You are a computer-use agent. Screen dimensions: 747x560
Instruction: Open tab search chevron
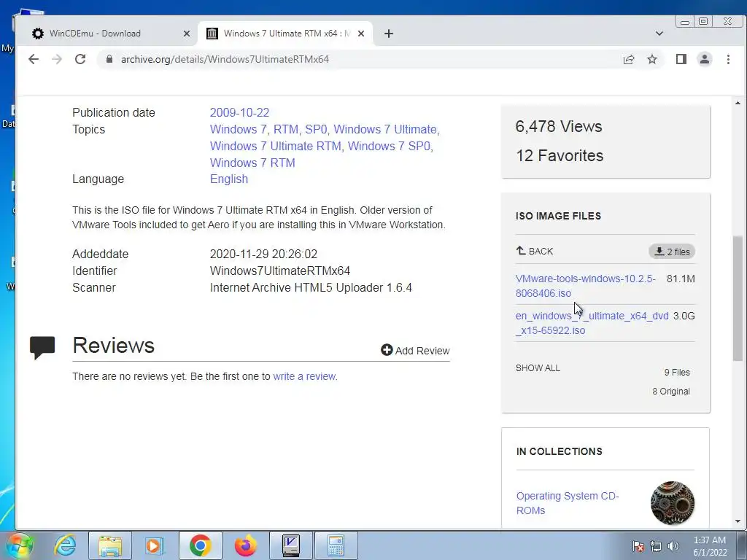[x=659, y=34]
